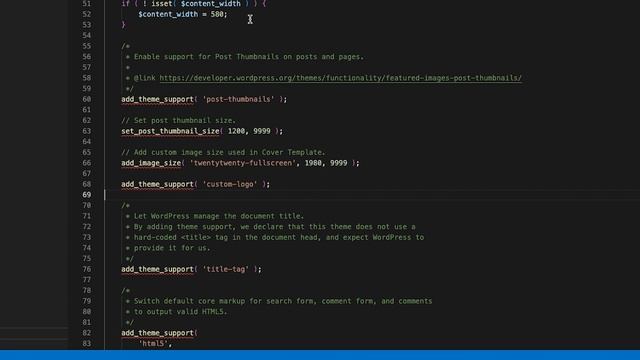This screenshot has width=640, height=360.
Task: Click the blue status bar at bottom
Action: 320,355
